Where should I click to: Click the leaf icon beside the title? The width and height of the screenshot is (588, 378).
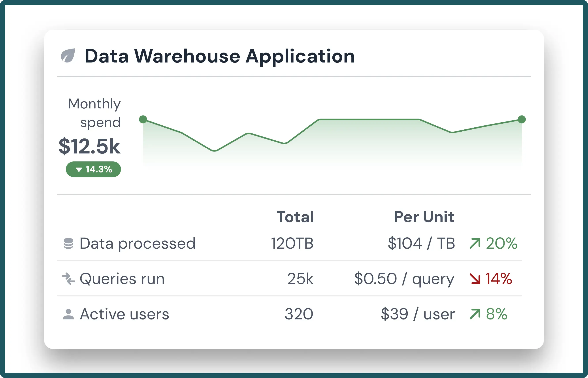click(x=68, y=56)
